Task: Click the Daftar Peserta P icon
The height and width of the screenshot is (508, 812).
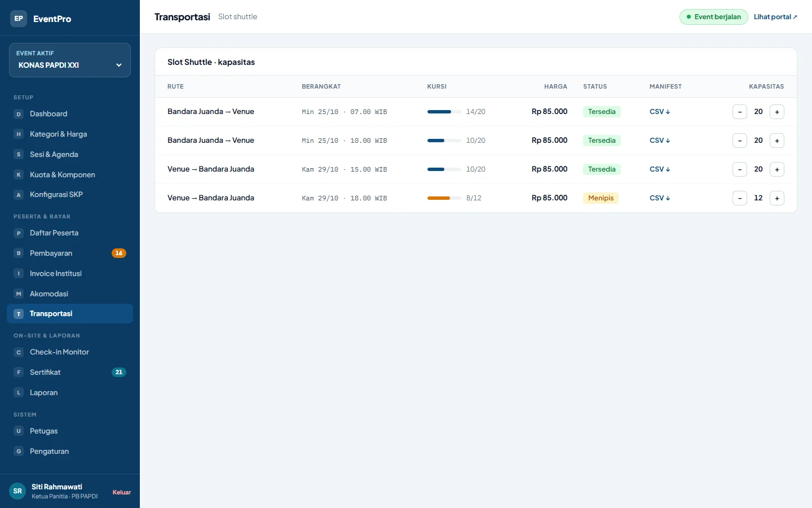Action: click(x=19, y=233)
